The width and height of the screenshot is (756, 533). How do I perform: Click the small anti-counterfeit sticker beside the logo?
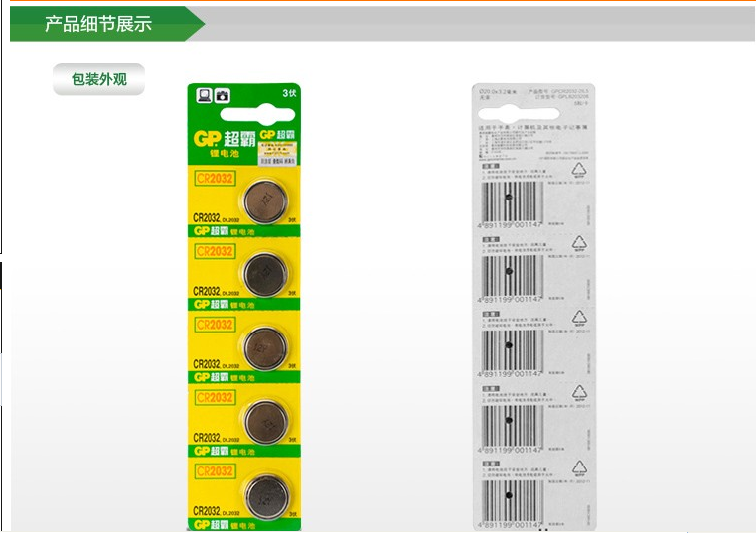click(x=278, y=153)
